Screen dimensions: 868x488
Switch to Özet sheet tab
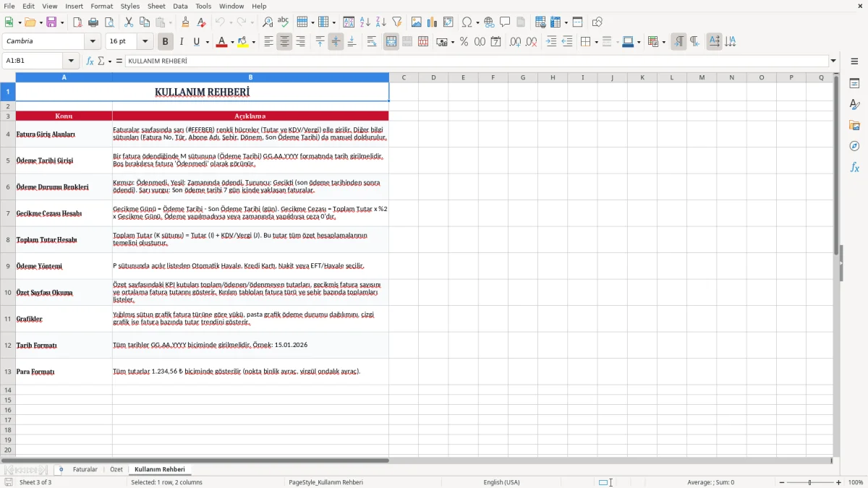click(x=116, y=470)
